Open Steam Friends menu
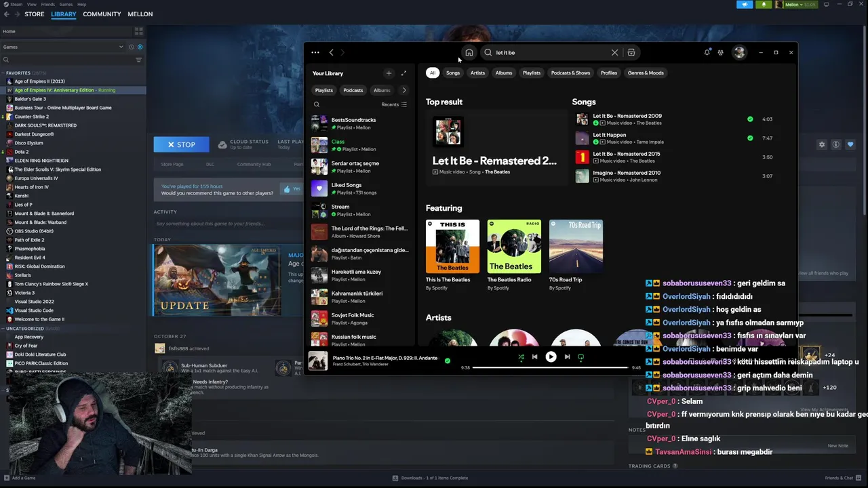The height and width of the screenshot is (488, 868). (x=47, y=4)
